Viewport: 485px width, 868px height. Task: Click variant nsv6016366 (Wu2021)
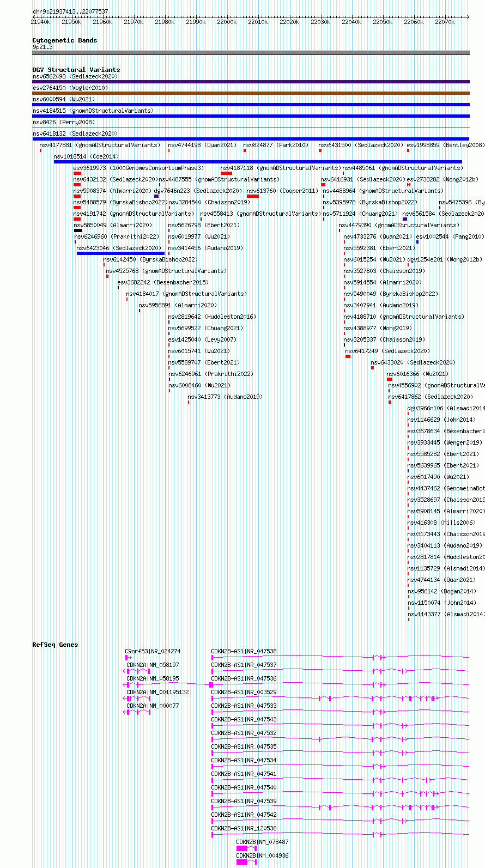(418, 374)
